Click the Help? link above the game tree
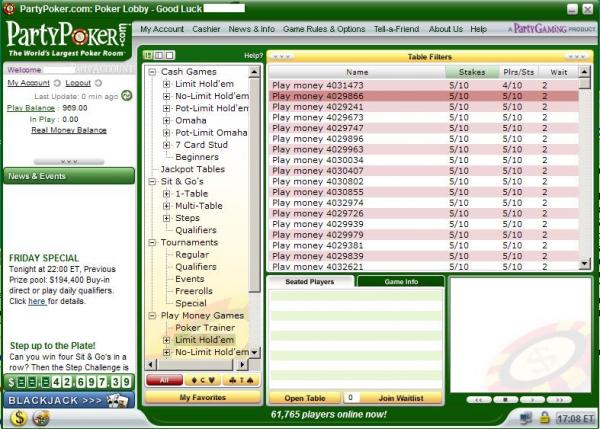600x429 pixels. [x=253, y=56]
